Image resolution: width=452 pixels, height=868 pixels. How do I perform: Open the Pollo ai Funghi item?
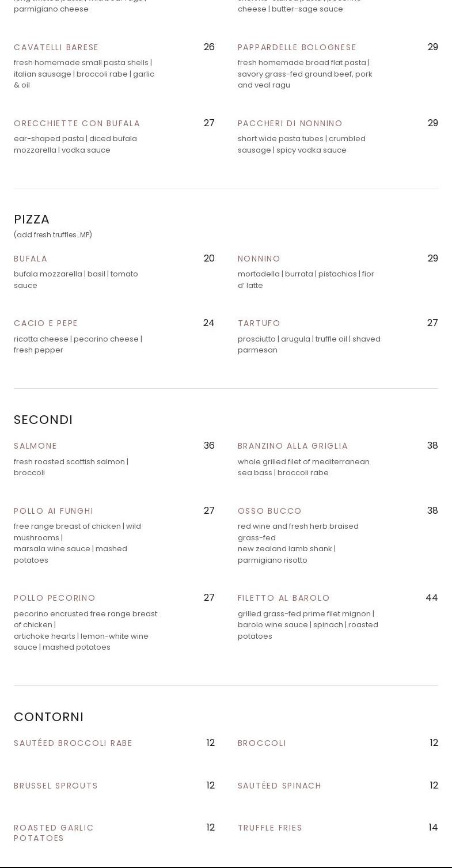point(54,511)
